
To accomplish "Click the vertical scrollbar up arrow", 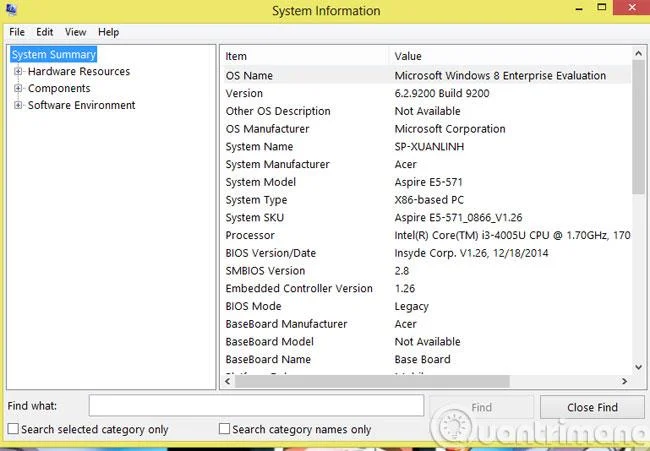I will [638, 53].
